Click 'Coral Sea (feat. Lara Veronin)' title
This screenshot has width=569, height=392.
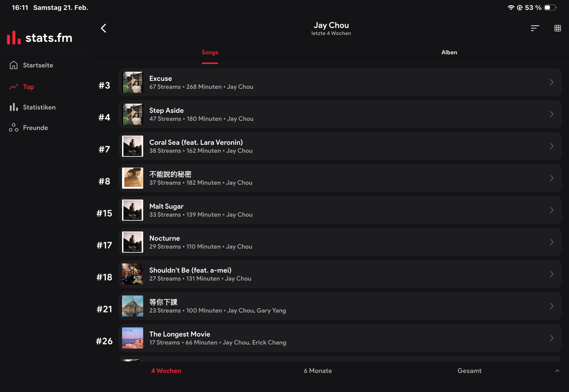[196, 142]
